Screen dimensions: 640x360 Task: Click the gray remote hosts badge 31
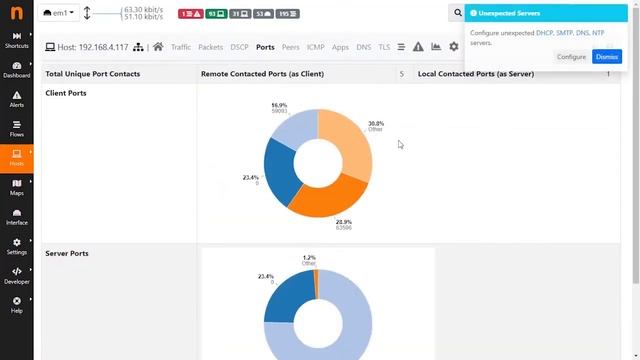pyautogui.click(x=240, y=14)
